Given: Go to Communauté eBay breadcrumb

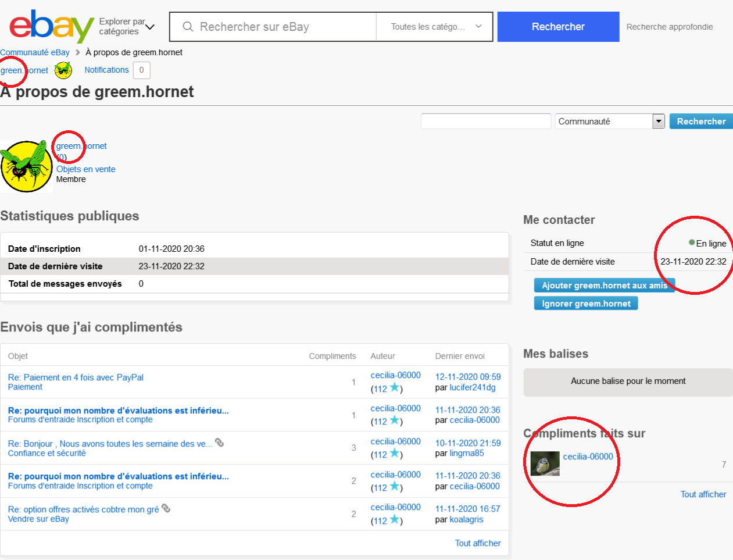Looking at the screenshot, I should pos(35,52).
